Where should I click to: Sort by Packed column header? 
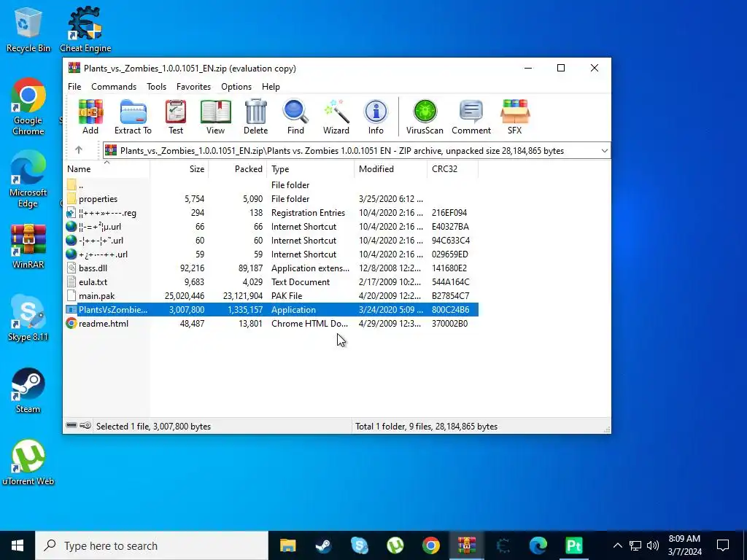(x=238, y=169)
